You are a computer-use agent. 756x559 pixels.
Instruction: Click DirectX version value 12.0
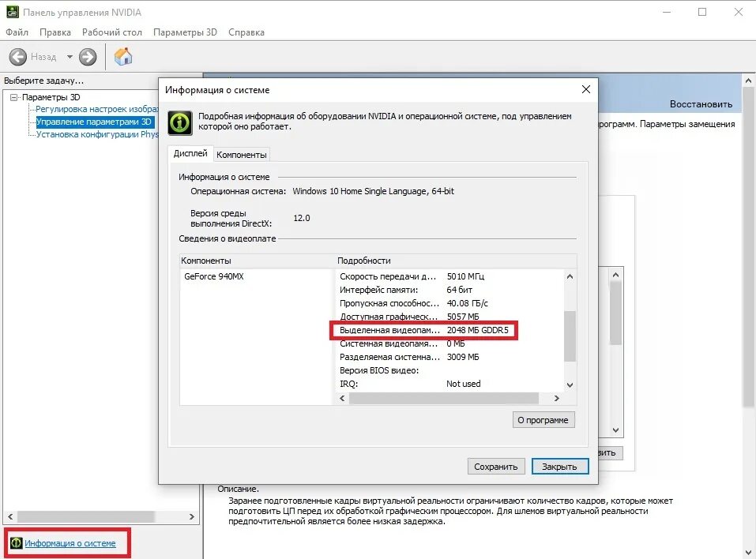[x=302, y=218]
